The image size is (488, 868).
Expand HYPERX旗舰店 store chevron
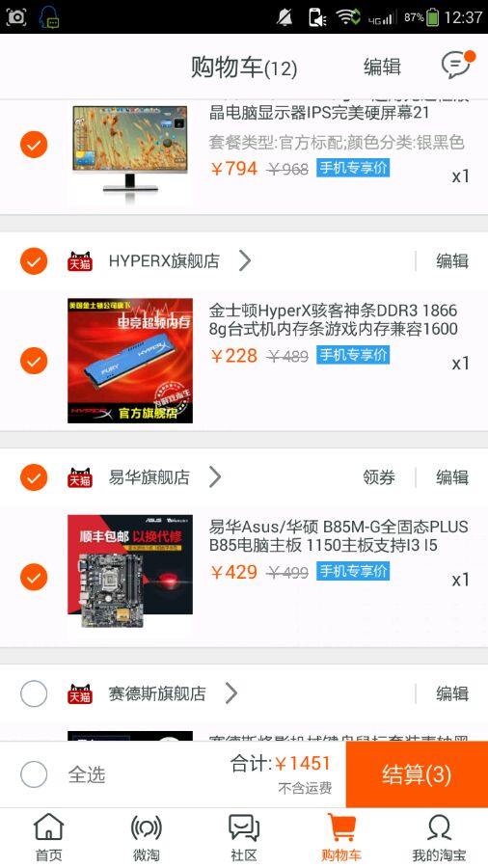click(x=245, y=260)
